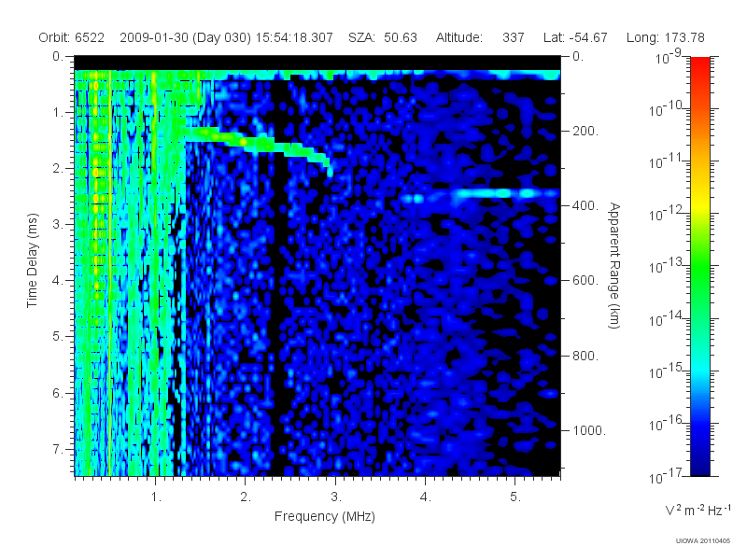Click the V² m⁻² Hz⁻¹ units label
Screen dimensions: 747x560
pyautogui.click(x=698, y=510)
